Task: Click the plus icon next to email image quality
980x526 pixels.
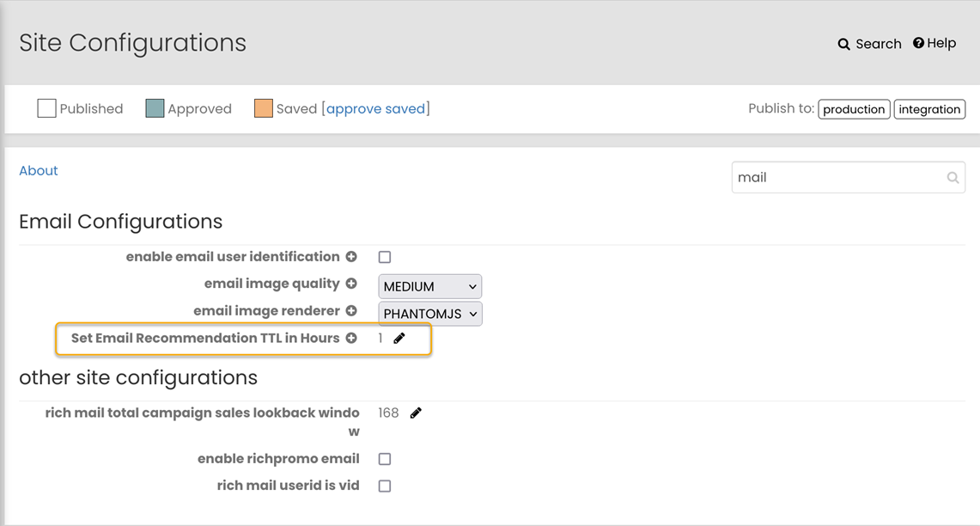Action: pos(351,284)
